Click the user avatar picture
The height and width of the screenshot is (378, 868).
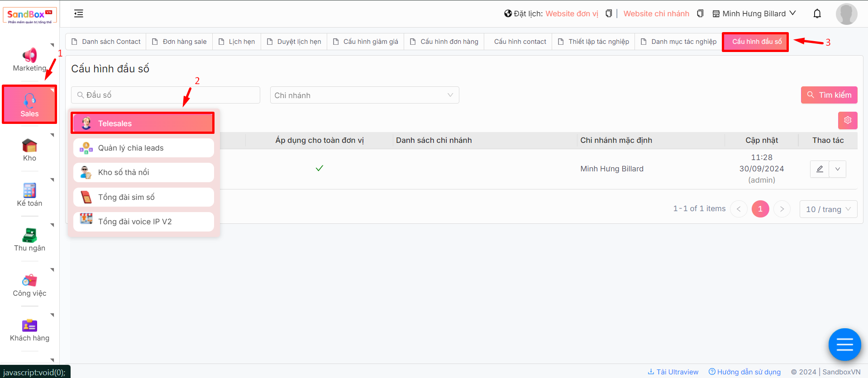coord(846,14)
